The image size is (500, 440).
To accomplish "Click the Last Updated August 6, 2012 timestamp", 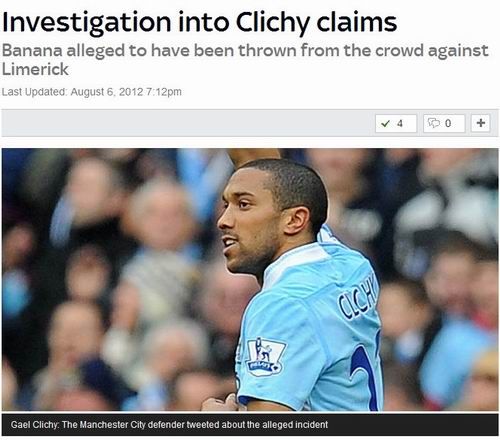I will click(92, 92).
